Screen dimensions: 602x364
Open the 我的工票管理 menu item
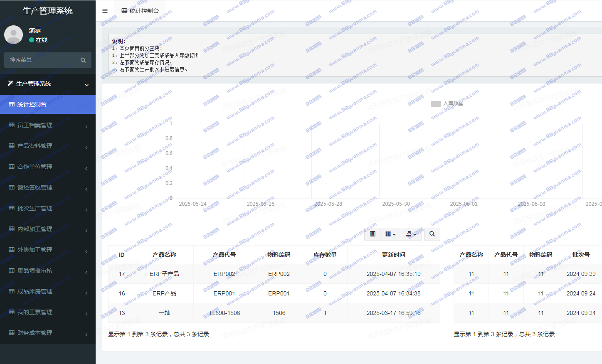click(48, 312)
